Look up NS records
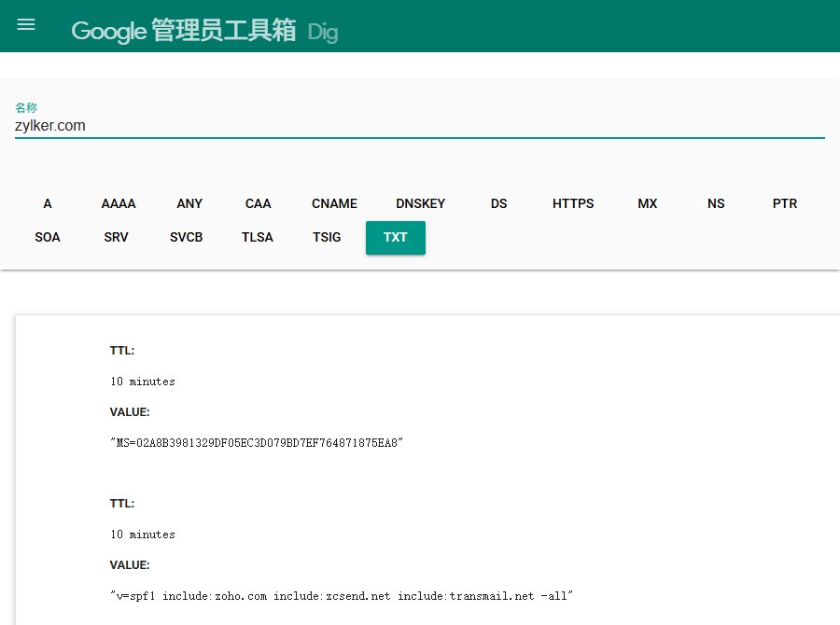Viewport: 840px width, 625px height. click(716, 203)
